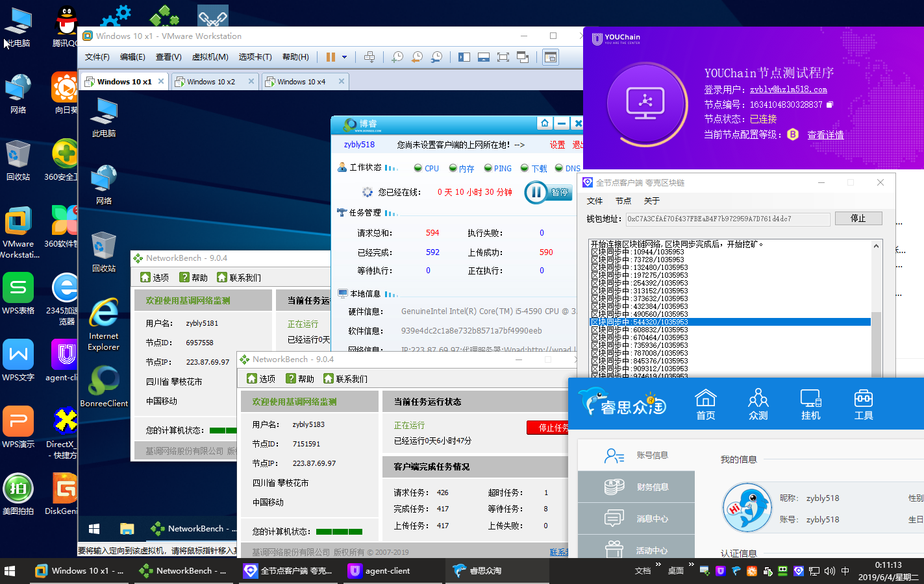Open 选项 in zybly5183's NetworkBench window

[x=261, y=379]
